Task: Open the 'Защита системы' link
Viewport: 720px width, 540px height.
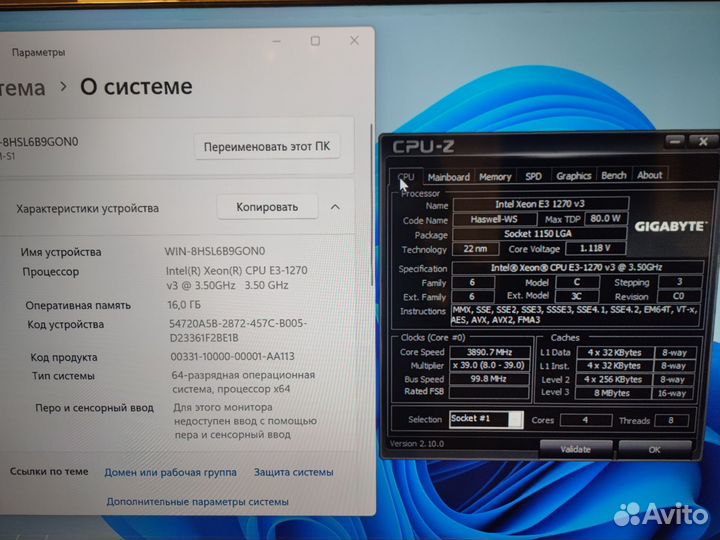Action: 294,472
